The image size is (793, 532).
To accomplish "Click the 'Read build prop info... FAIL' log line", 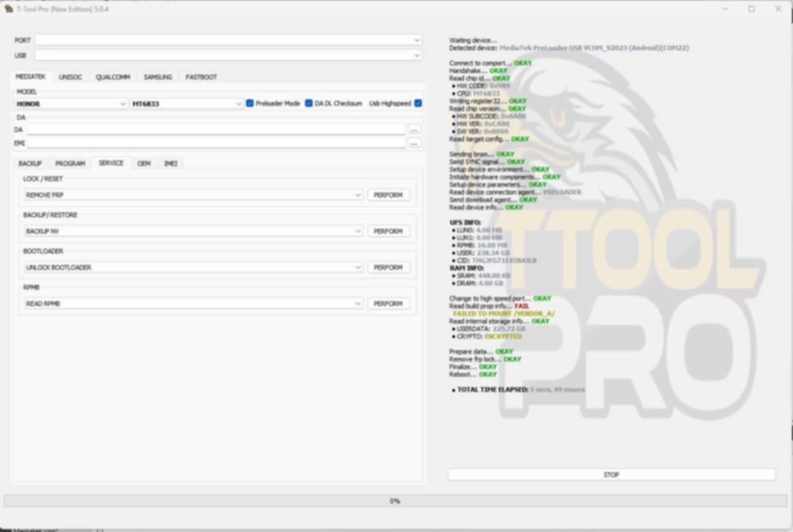I will [x=489, y=306].
